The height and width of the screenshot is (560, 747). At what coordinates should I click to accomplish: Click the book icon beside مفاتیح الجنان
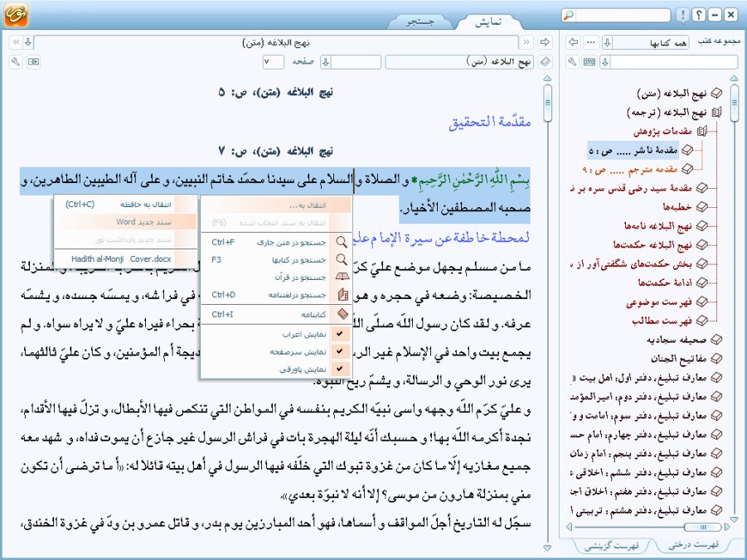[x=716, y=359]
